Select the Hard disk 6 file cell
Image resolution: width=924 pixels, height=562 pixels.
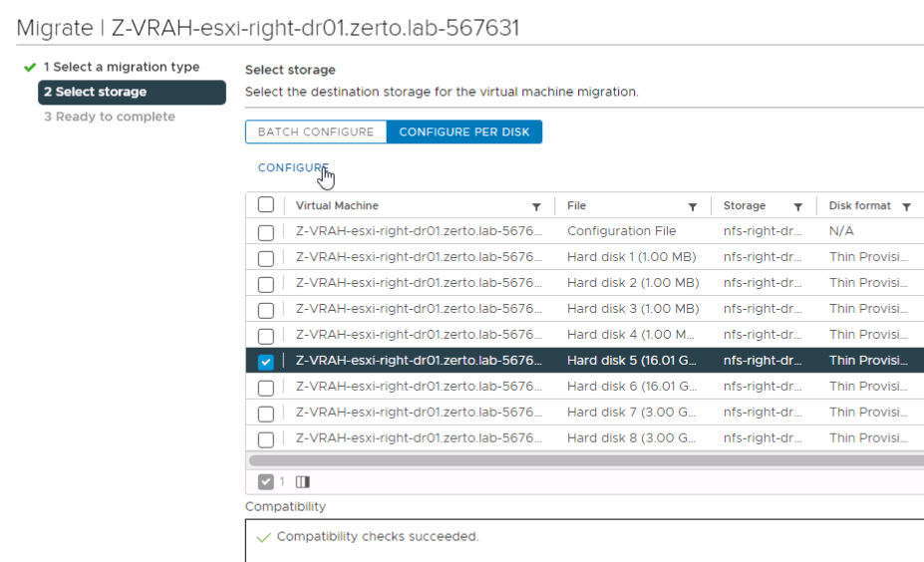click(632, 387)
